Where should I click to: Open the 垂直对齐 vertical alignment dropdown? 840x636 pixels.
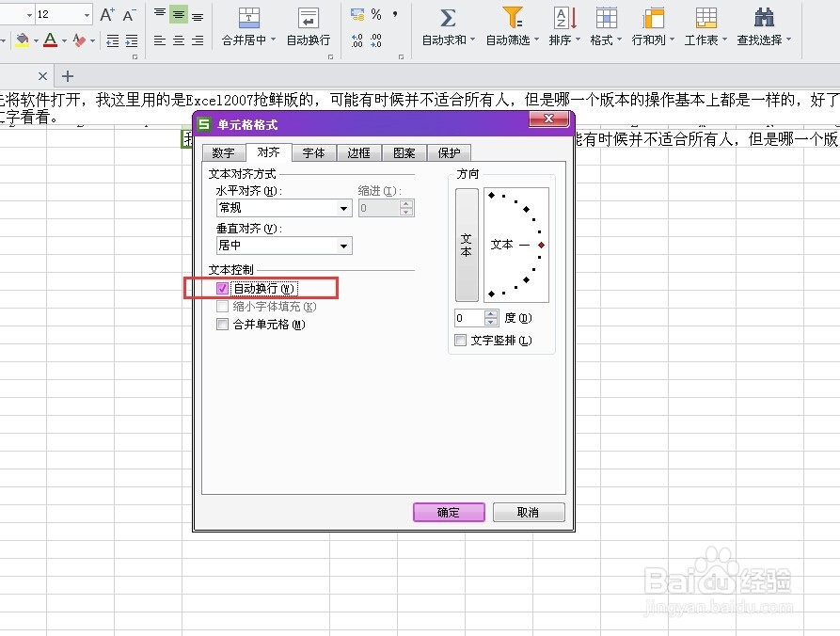point(344,245)
